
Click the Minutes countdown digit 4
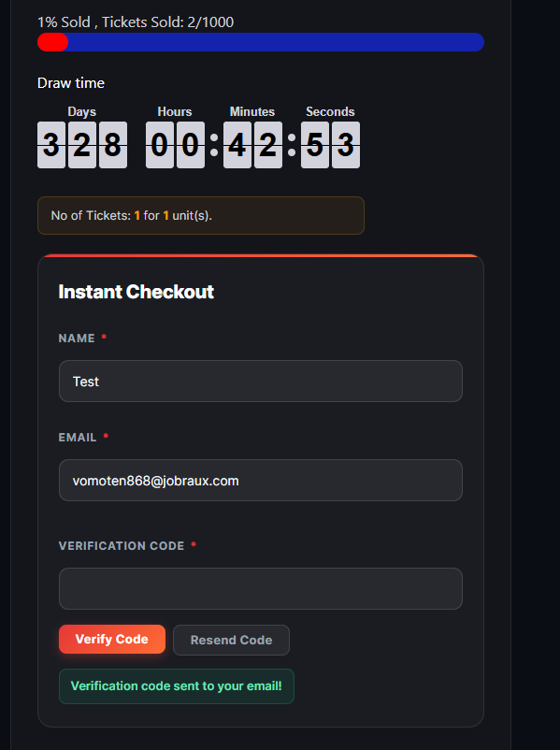(x=237, y=145)
